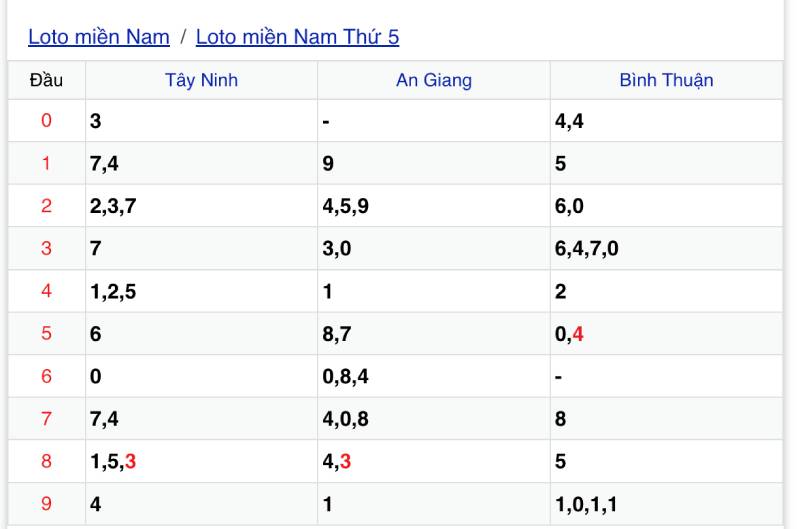Click the Bình Thuận column header
The image size is (800, 529).
(666, 81)
